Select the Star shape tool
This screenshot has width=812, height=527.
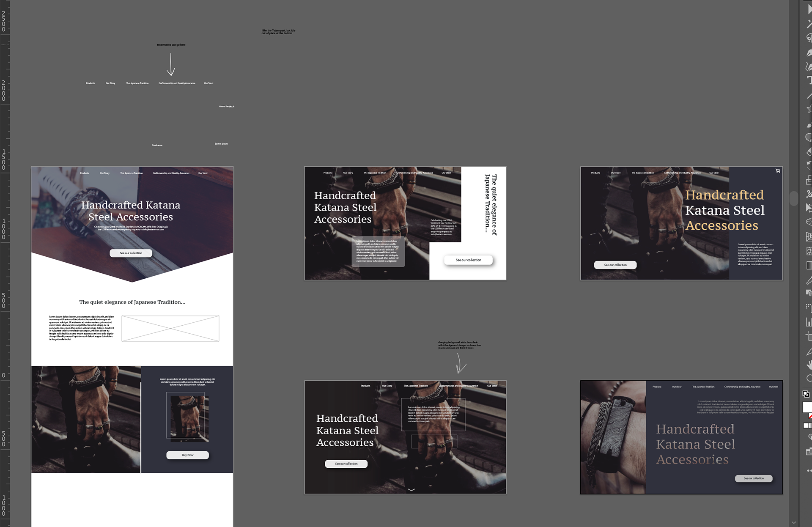coord(809,109)
